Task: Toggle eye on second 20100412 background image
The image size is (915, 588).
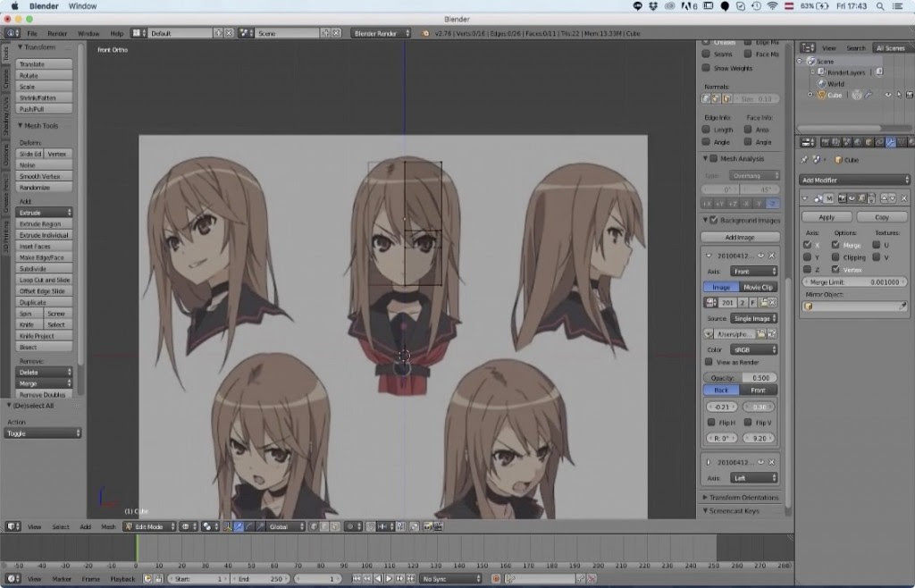Action: pyautogui.click(x=761, y=462)
